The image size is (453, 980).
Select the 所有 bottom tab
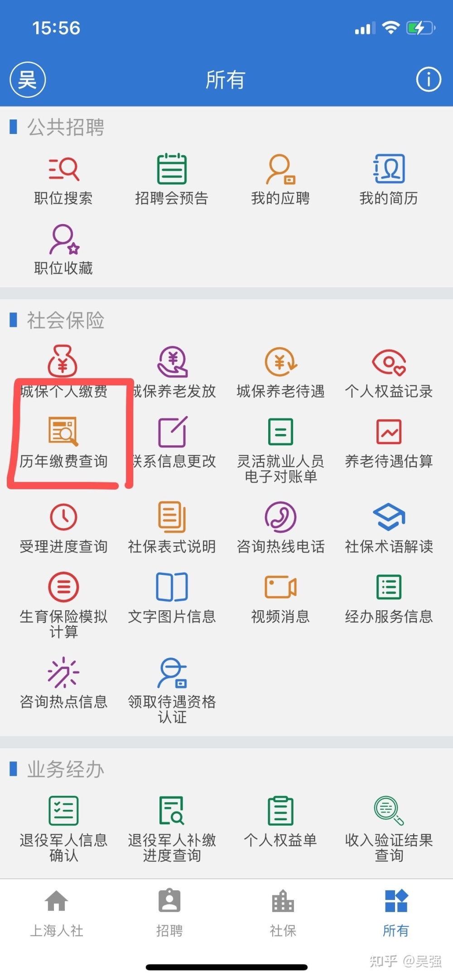pyautogui.click(x=396, y=913)
